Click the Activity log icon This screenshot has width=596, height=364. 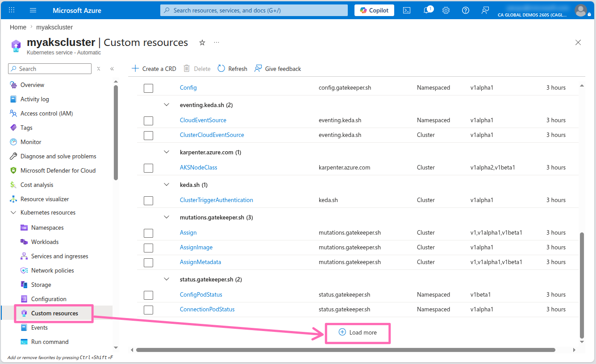[x=13, y=99]
